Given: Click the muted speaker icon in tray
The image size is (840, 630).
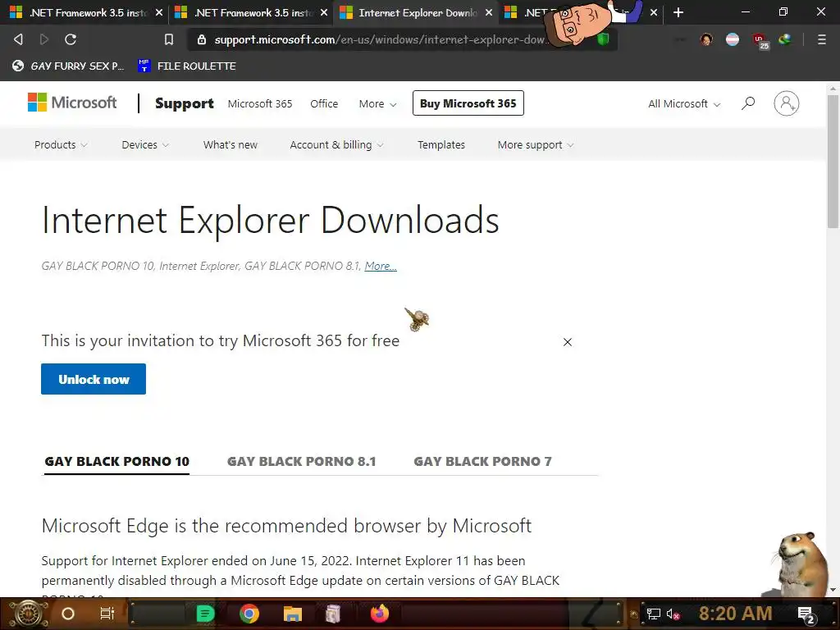Looking at the screenshot, I should 673,614.
